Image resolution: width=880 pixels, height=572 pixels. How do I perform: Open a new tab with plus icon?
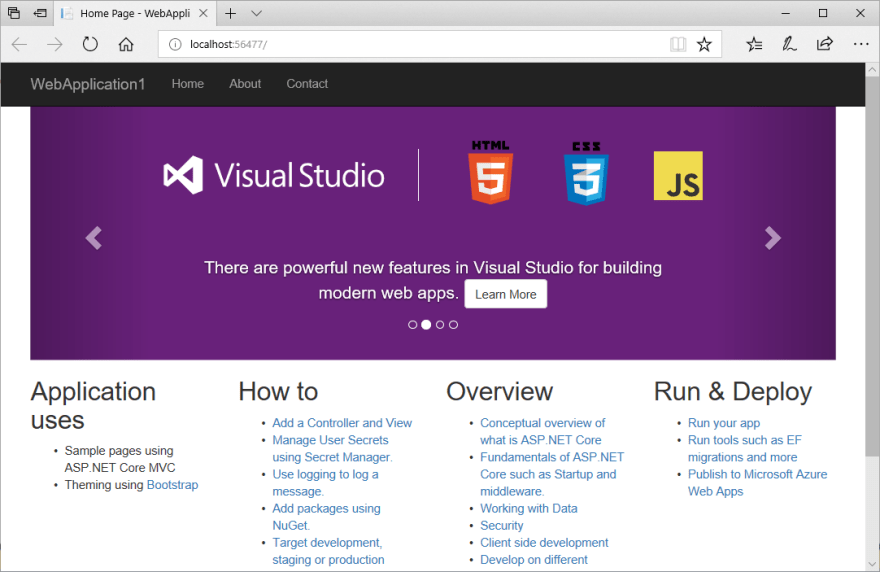[x=230, y=13]
